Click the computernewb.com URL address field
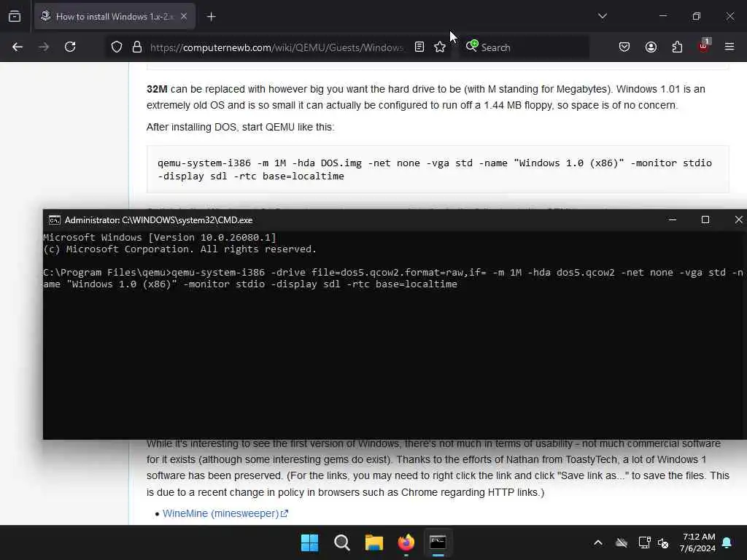 [x=276, y=47]
